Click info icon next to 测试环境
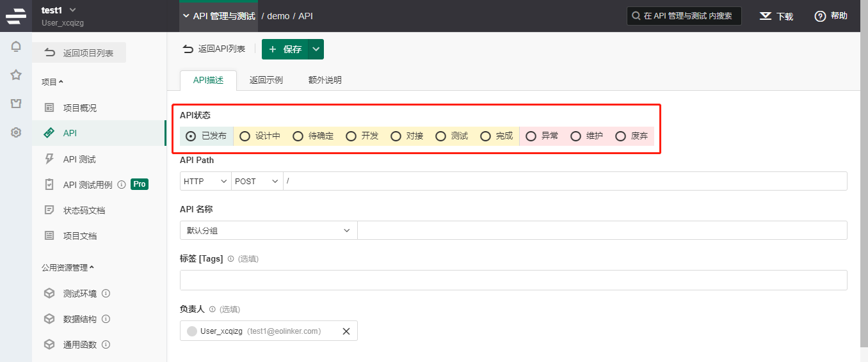 pyautogui.click(x=106, y=294)
